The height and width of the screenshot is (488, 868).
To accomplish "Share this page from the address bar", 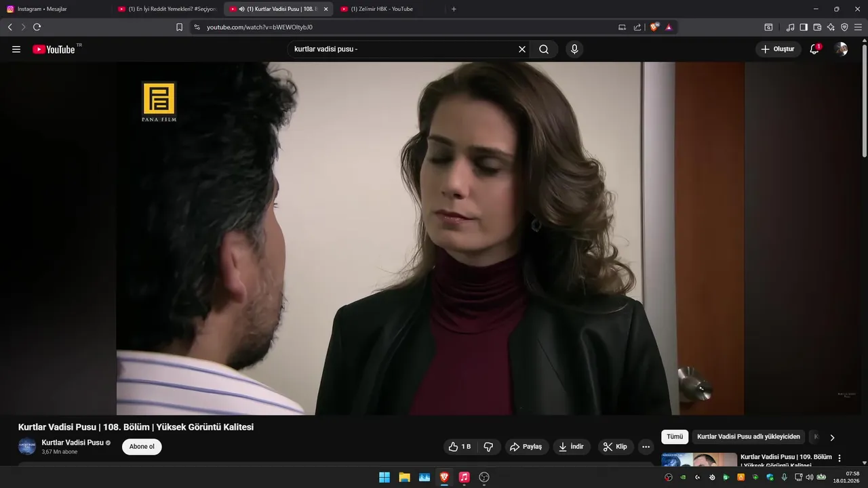I will pos(637,27).
